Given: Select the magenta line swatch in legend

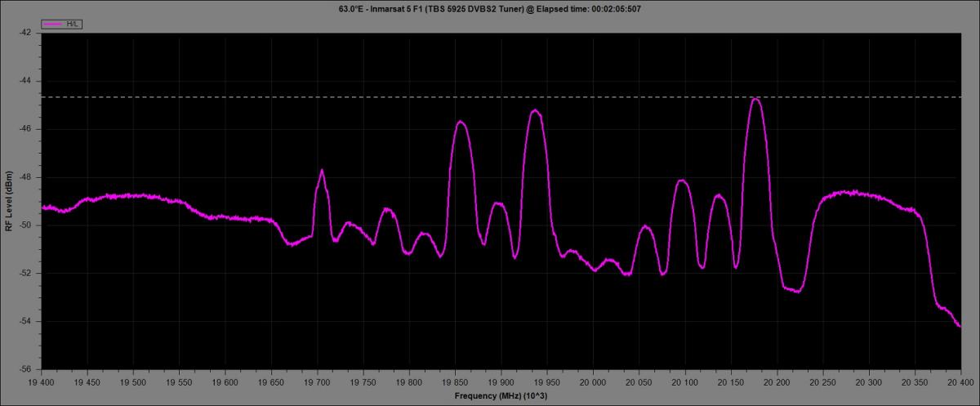Looking at the screenshot, I should (53, 25).
